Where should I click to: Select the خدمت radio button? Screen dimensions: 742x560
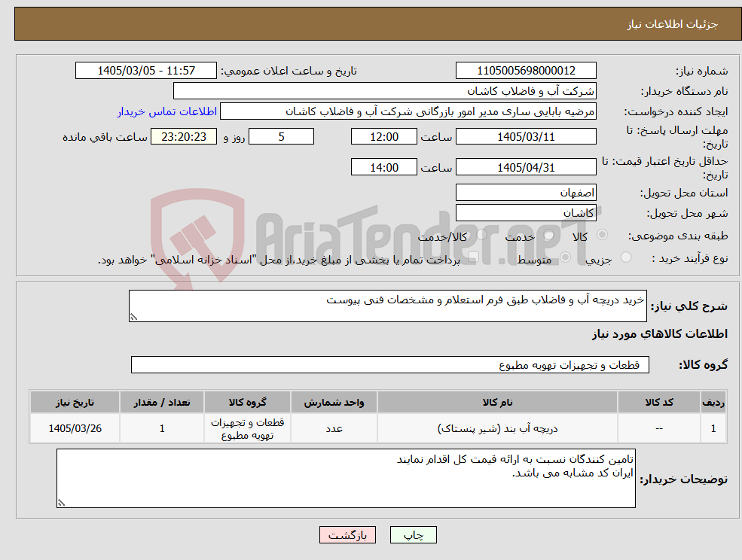[x=549, y=235]
